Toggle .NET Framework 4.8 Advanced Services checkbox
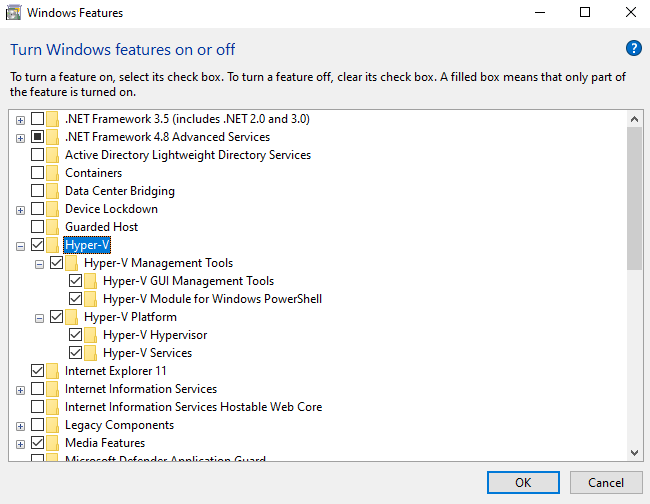 37,136
